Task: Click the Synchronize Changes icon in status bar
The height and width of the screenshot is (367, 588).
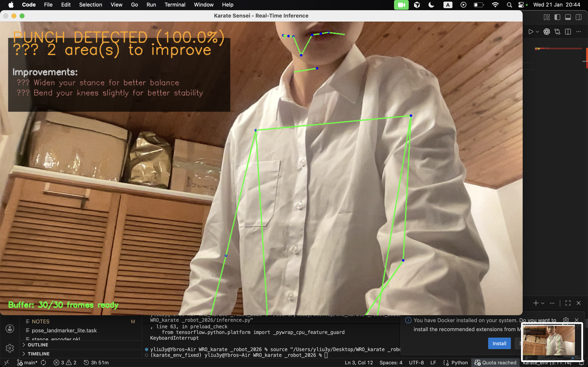Action: [43, 362]
